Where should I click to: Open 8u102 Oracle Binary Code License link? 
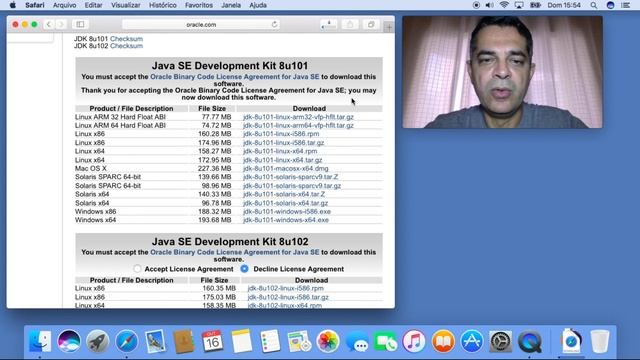coord(235,252)
